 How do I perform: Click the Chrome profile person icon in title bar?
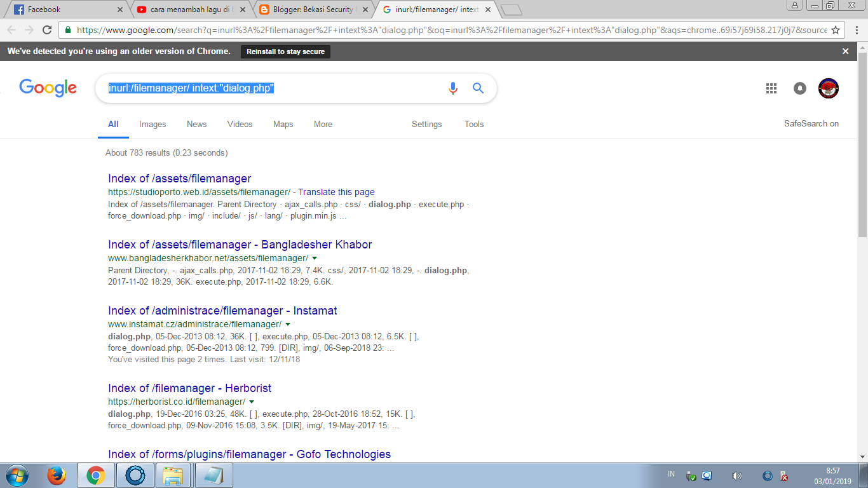(795, 5)
